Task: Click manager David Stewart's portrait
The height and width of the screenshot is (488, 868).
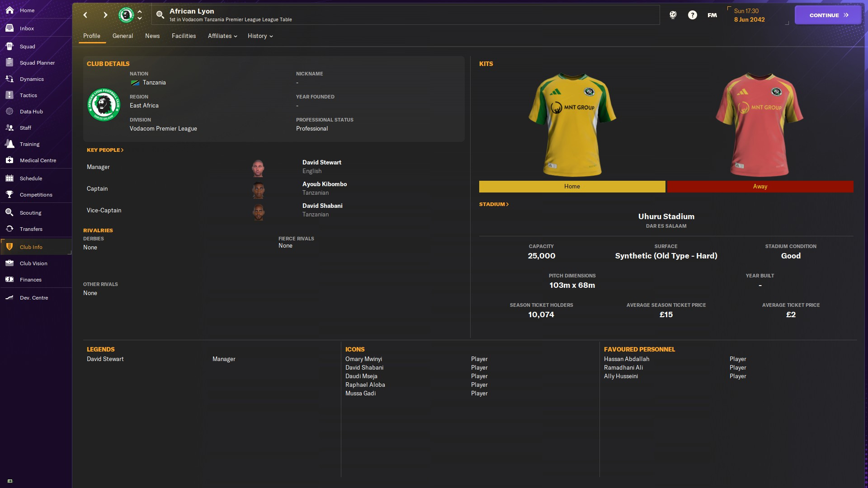Action: coord(258,168)
